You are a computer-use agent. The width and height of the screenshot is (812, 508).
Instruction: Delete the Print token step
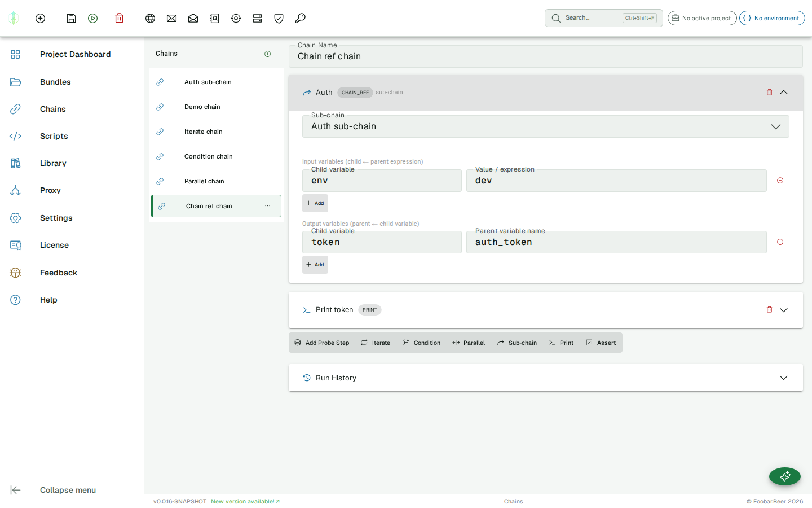click(769, 309)
